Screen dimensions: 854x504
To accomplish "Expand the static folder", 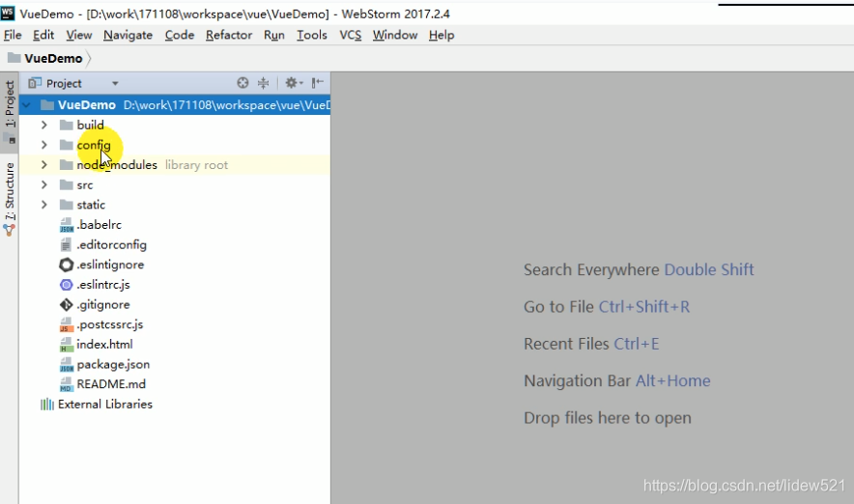I will click(x=44, y=205).
